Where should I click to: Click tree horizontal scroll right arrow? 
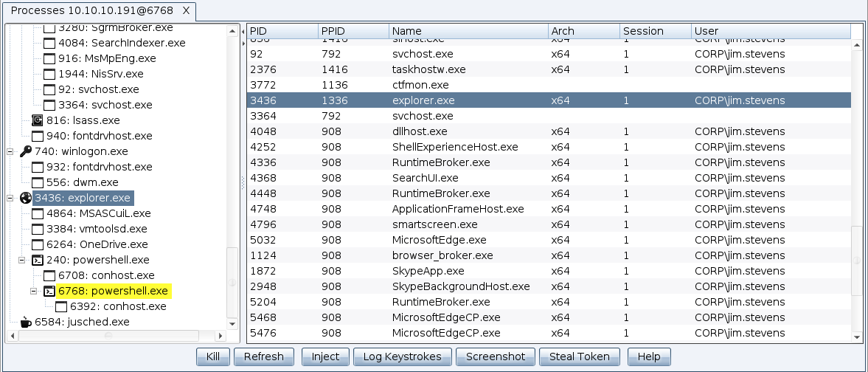(x=221, y=336)
